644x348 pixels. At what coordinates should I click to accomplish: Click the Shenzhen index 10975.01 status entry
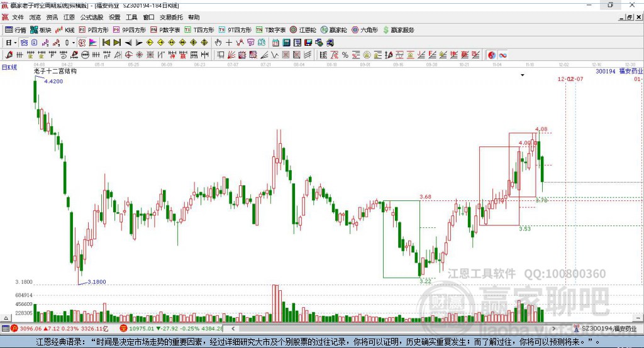[x=171, y=329]
